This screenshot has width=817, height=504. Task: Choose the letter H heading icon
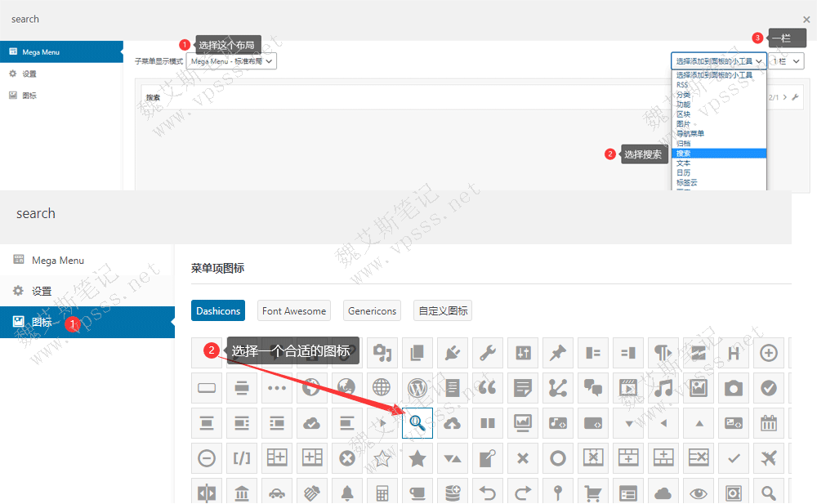[734, 353]
